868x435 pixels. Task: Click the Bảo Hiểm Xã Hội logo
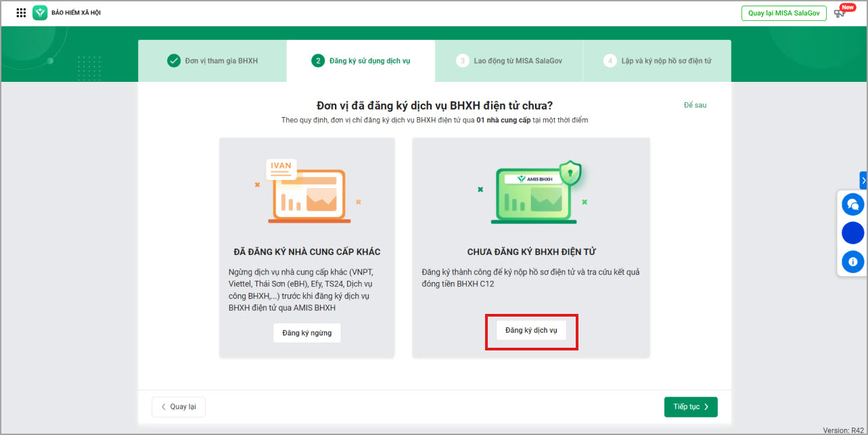pos(40,13)
